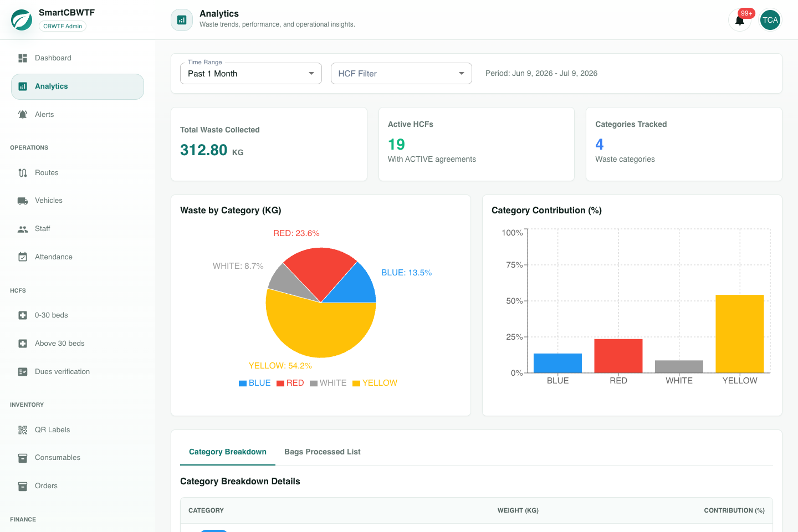Open the Routes page
Image resolution: width=798 pixels, height=532 pixels.
click(78, 173)
